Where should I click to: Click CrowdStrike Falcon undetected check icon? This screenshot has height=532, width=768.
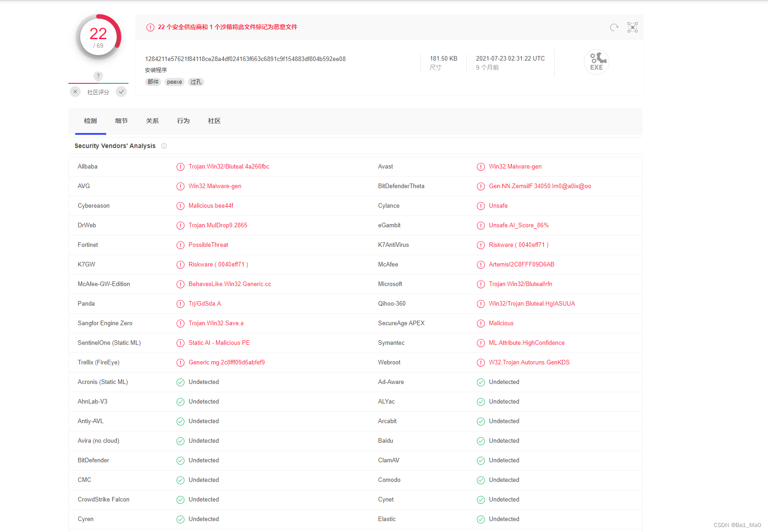[180, 500]
